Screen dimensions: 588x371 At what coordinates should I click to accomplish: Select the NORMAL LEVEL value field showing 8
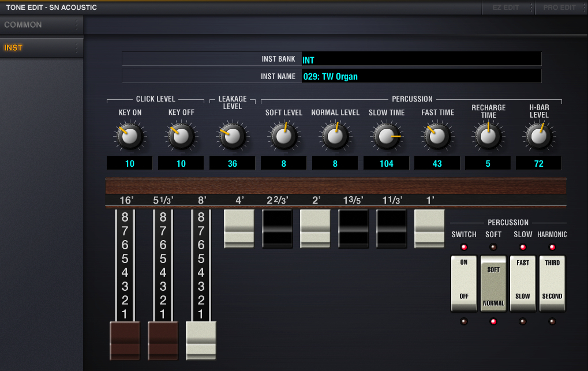click(335, 163)
